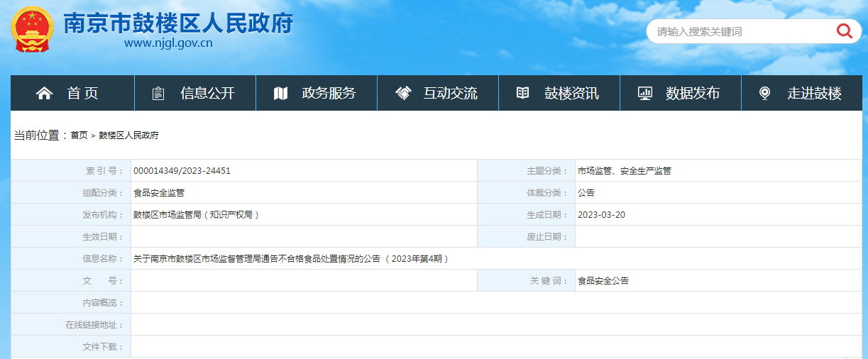Image resolution: width=868 pixels, height=359 pixels.
Task: Focus the search keyword input field
Action: pyautogui.click(x=738, y=31)
